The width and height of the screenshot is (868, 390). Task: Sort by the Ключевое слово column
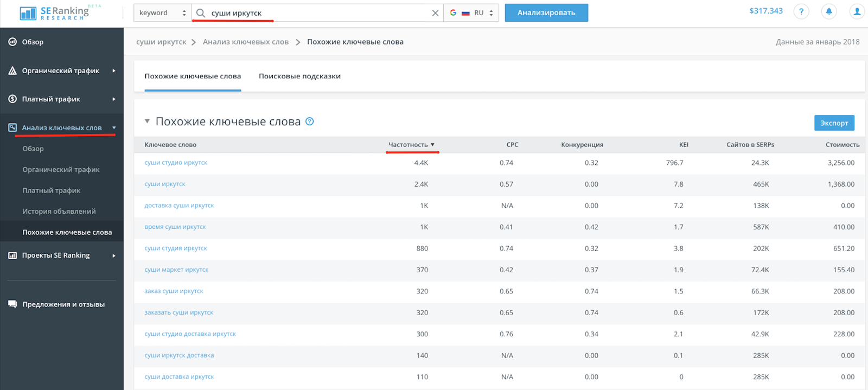click(170, 145)
